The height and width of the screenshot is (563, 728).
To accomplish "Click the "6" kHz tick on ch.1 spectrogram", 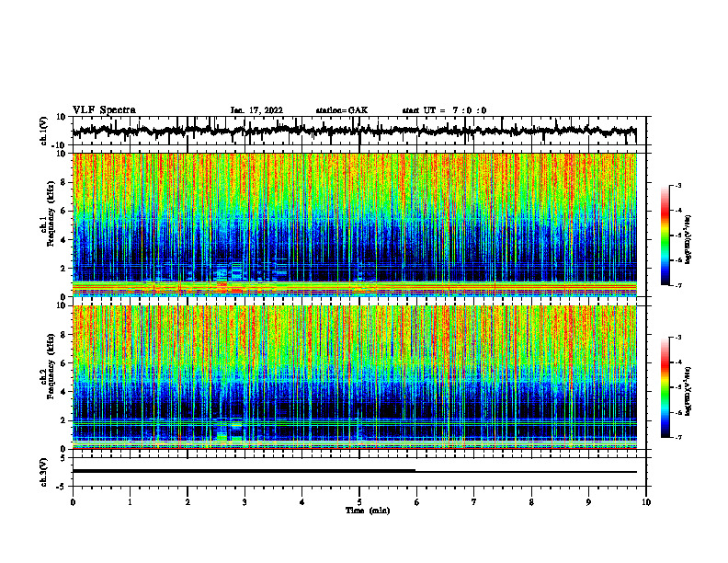I will tap(64, 212).
